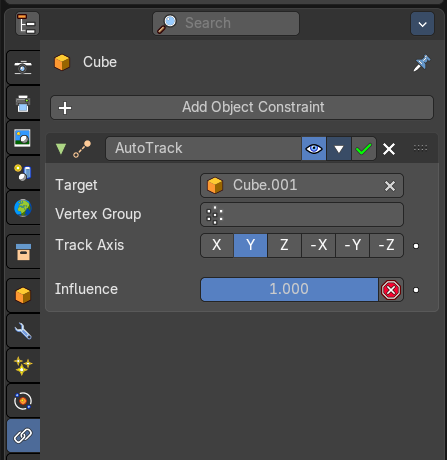
Task: Open the properties options dropdown chevron
Action: coord(422,24)
